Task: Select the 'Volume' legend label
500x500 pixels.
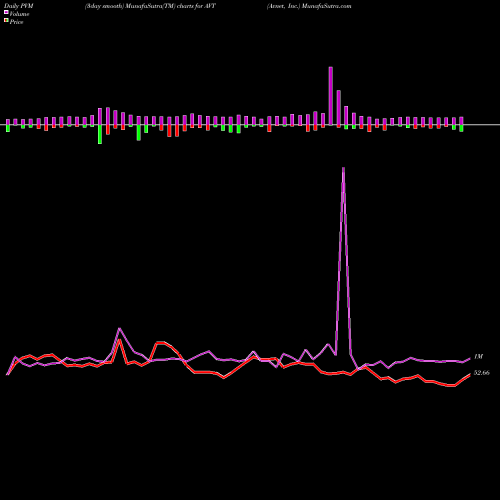Action: click(x=19, y=14)
